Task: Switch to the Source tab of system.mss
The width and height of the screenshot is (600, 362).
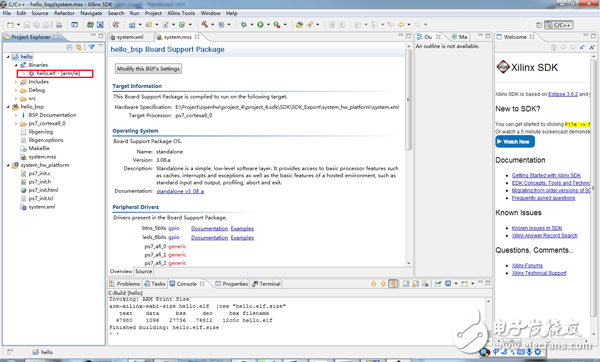Action: (x=144, y=271)
